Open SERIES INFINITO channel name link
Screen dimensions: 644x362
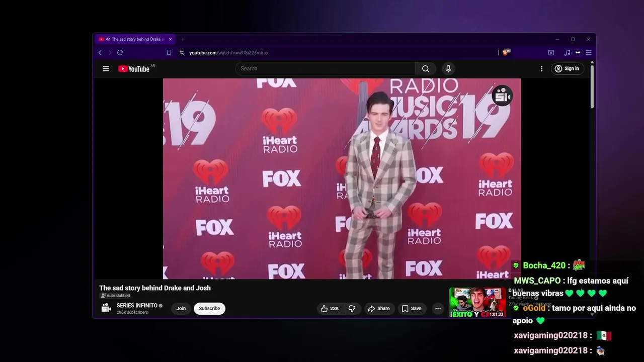click(137, 306)
